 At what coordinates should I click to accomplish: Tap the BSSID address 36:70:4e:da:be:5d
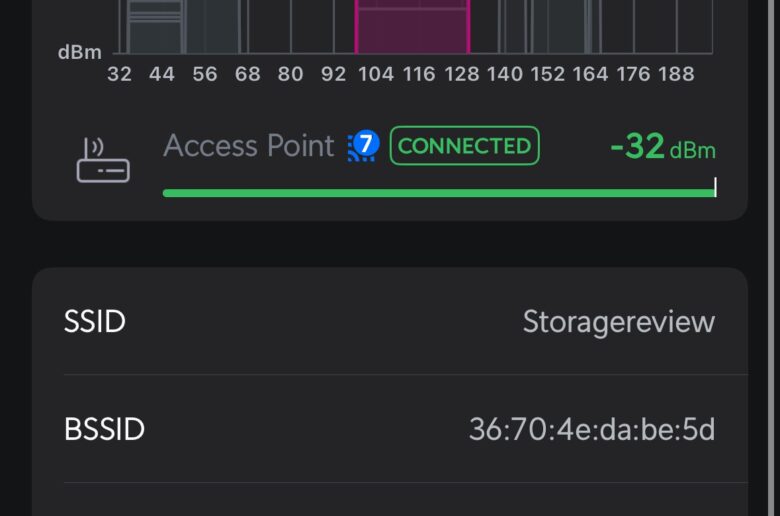click(592, 429)
